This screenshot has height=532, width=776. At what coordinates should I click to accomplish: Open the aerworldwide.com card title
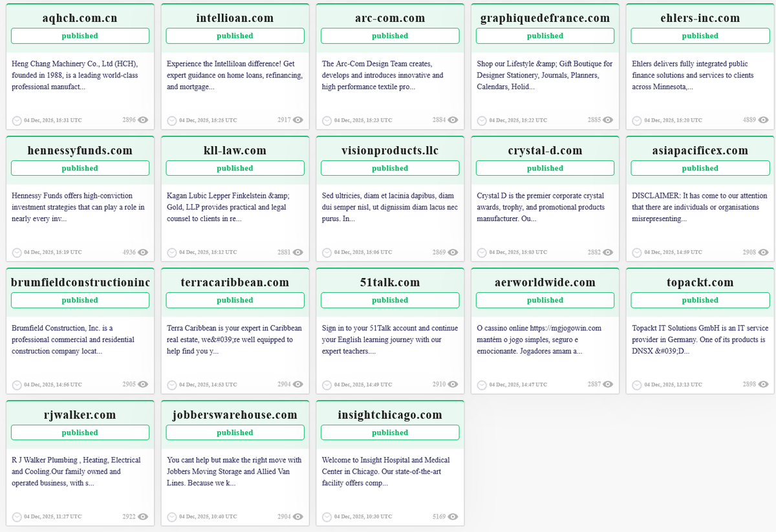tap(545, 282)
